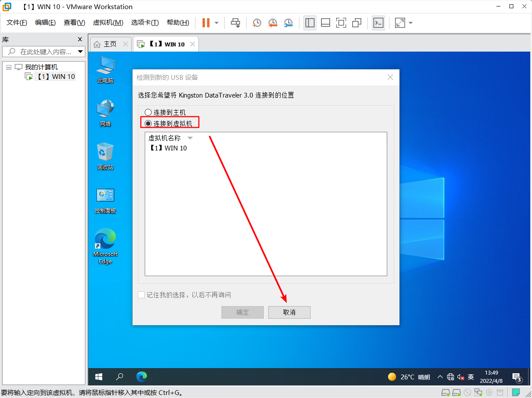Click the 确定 button

point(243,312)
